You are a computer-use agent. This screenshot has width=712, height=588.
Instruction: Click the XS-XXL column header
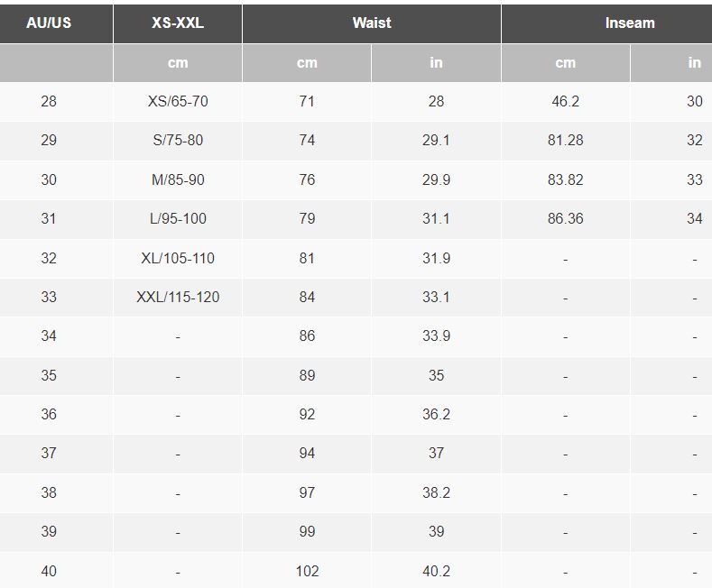click(x=178, y=23)
